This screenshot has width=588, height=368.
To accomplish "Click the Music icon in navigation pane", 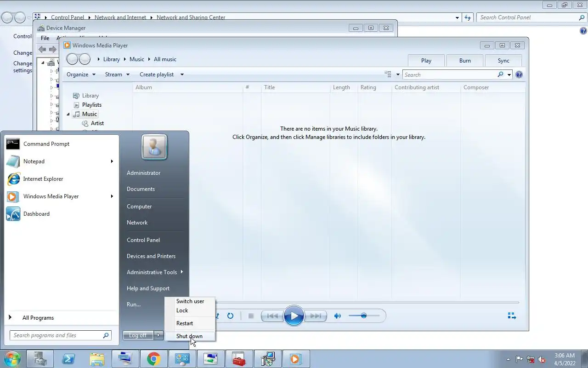I will click(x=76, y=114).
